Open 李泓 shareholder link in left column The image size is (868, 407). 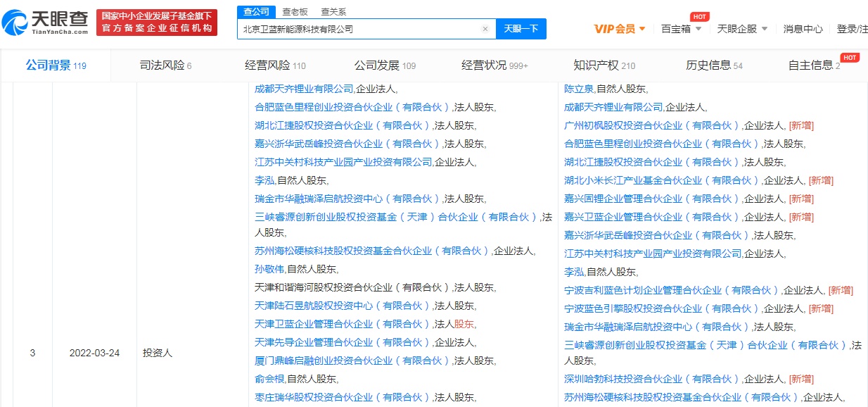264,180
